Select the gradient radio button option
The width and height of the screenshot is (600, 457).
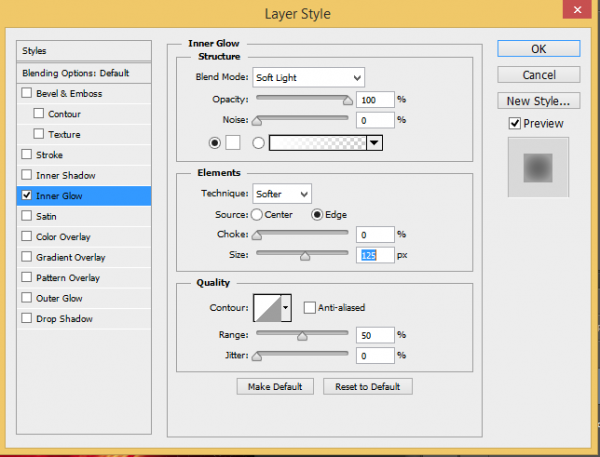(x=259, y=143)
